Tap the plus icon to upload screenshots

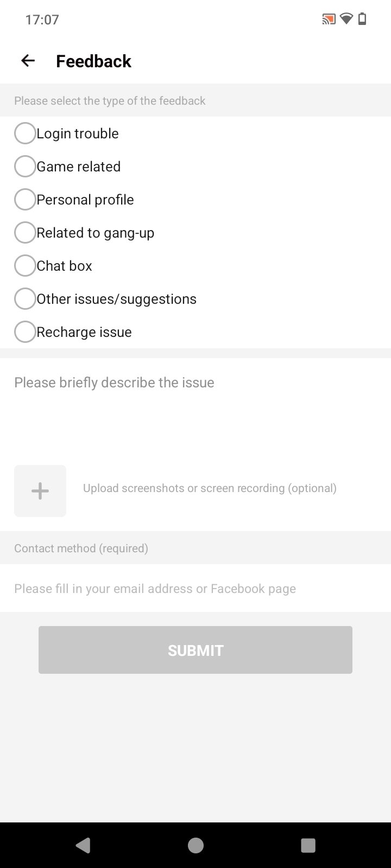pyautogui.click(x=40, y=491)
